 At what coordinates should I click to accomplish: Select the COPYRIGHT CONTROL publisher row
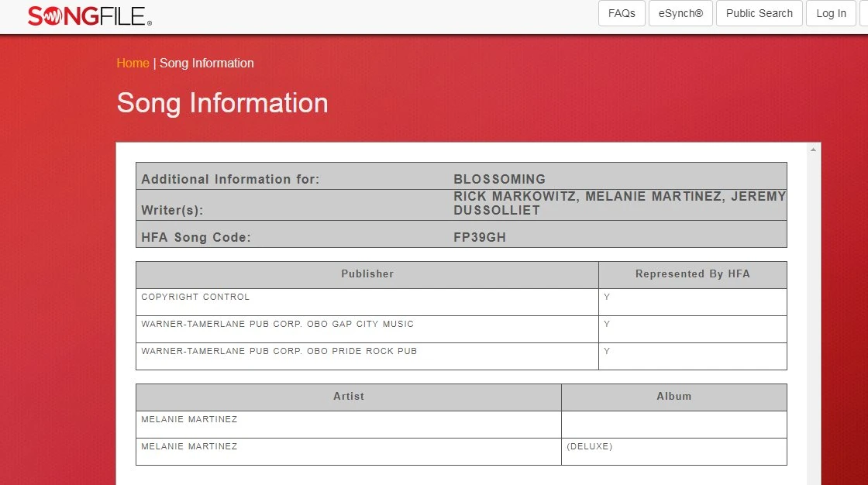click(x=195, y=297)
